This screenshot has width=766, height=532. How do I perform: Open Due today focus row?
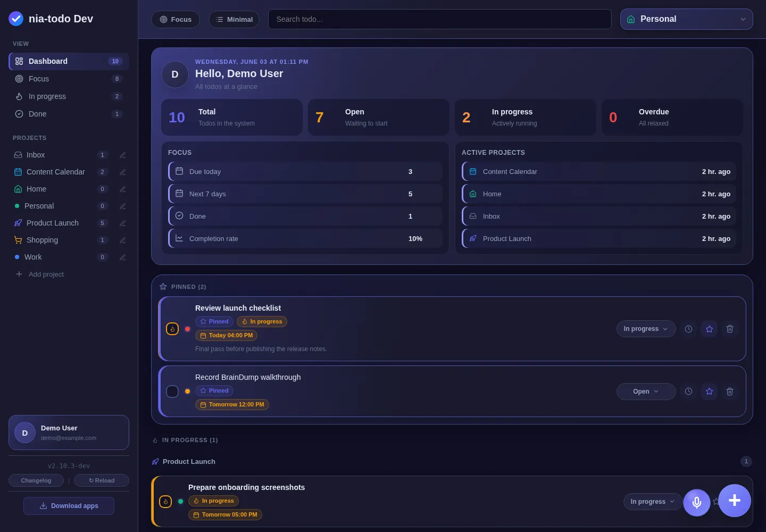pyautogui.click(x=305, y=171)
